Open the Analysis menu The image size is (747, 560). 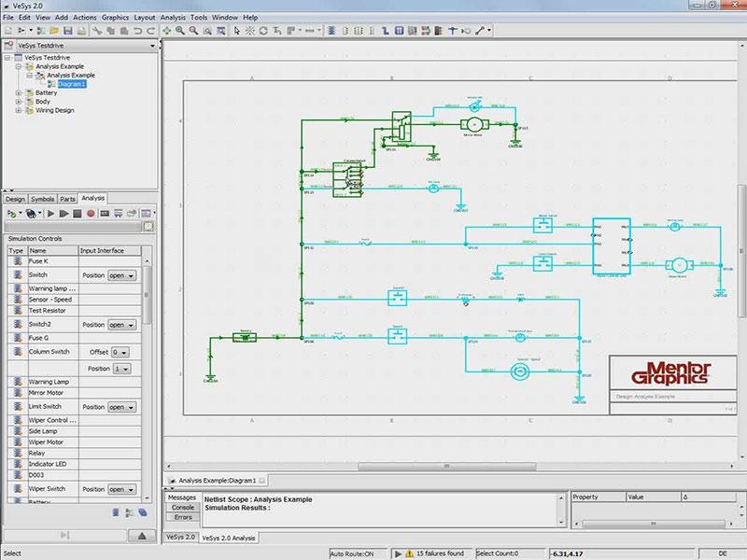(173, 17)
